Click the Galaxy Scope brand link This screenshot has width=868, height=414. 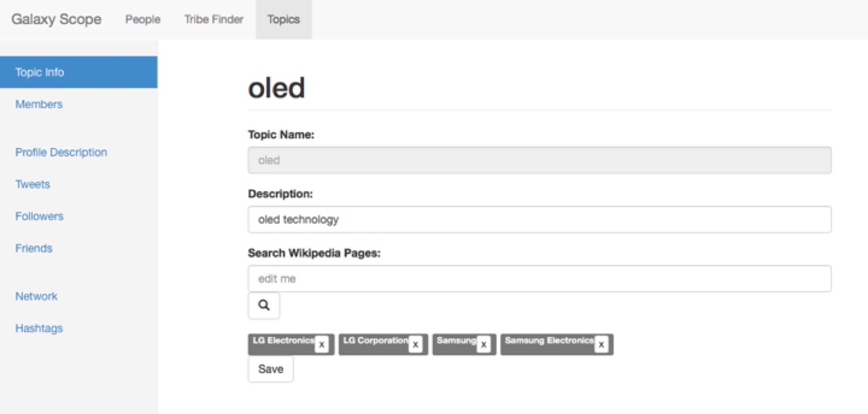coord(56,20)
